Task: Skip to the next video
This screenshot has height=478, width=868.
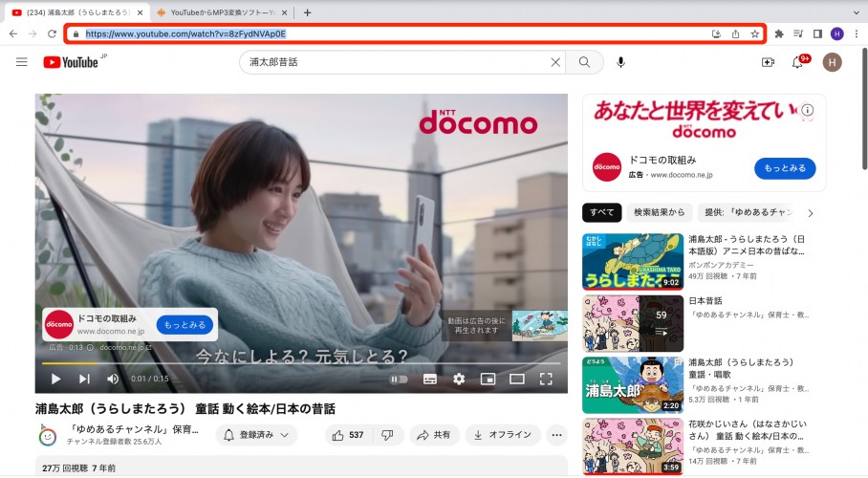Action: point(84,379)
